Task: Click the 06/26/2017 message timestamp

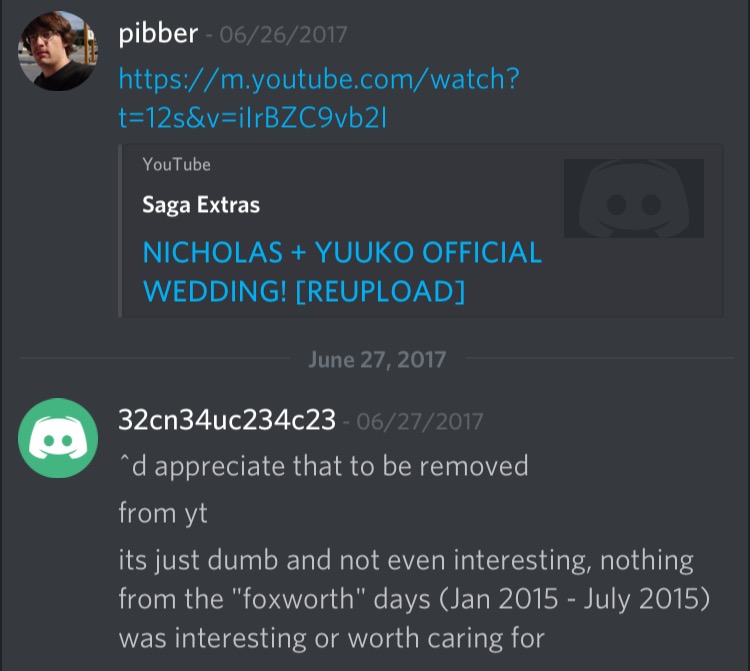Action: (283, 35)
